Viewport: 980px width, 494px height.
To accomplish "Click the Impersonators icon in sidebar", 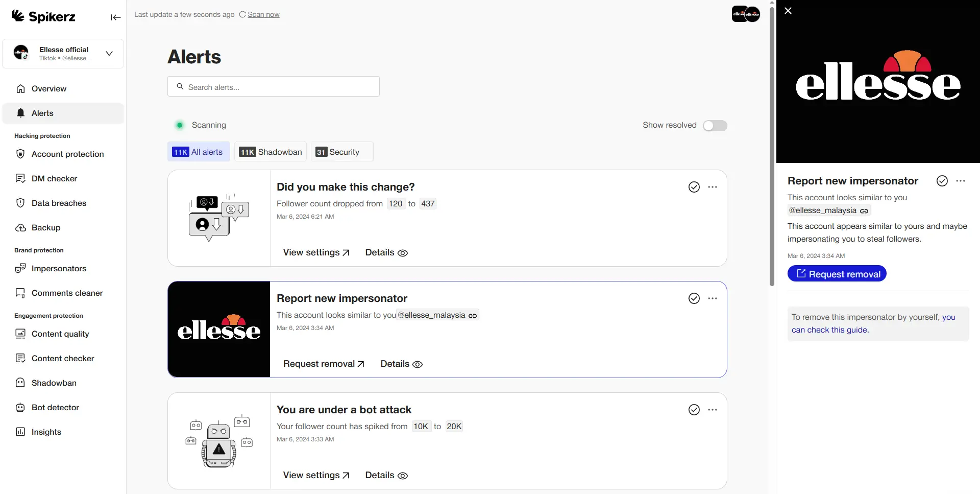I will [20, 269].
